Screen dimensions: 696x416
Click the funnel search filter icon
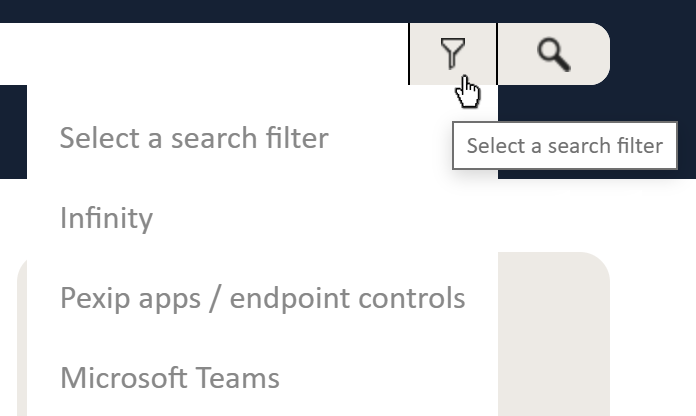[453, 53]
